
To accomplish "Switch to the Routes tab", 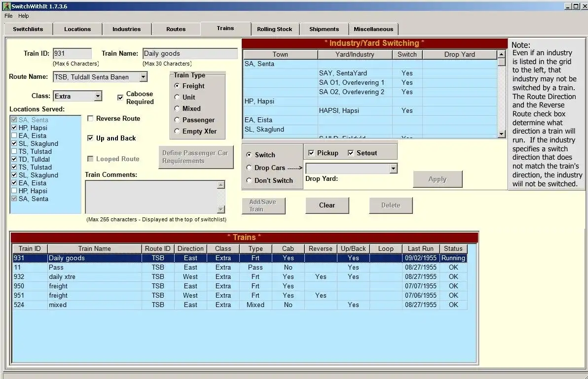I will coord(176,29).
